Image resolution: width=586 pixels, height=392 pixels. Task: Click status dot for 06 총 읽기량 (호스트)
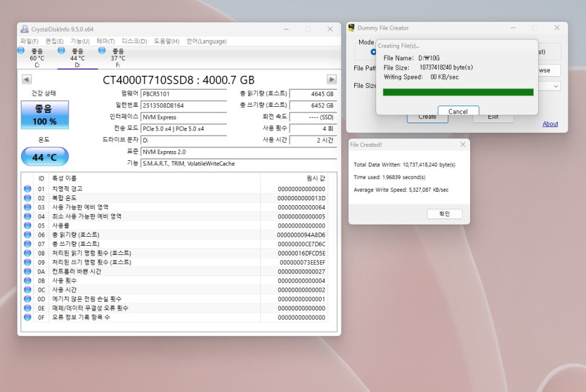tap(27, 235)
